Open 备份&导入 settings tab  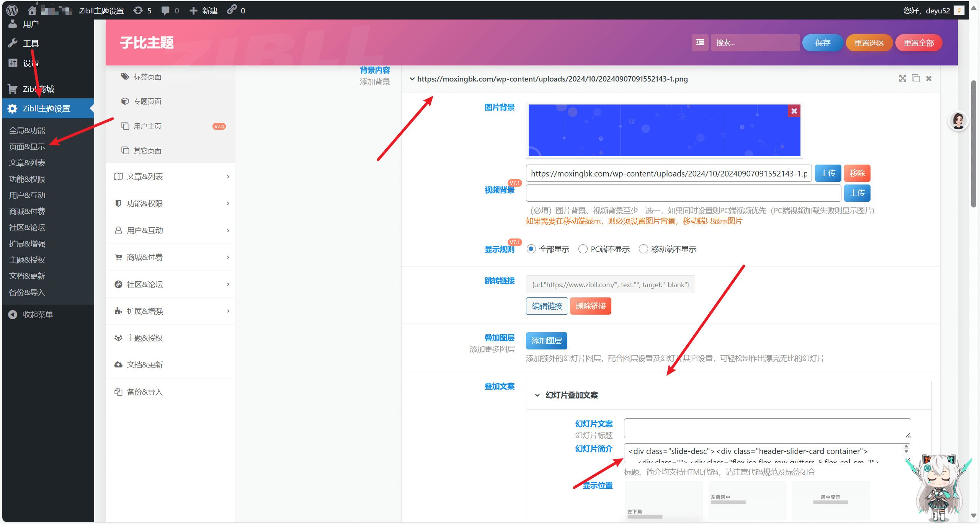(170, 392)
